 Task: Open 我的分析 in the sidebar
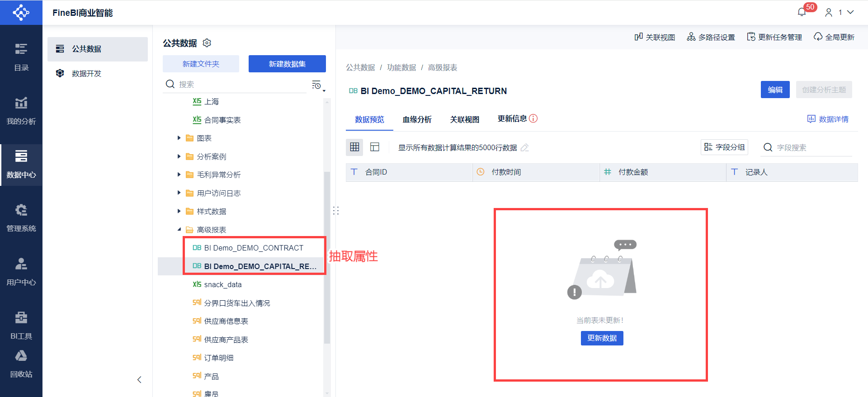[21, 111]
